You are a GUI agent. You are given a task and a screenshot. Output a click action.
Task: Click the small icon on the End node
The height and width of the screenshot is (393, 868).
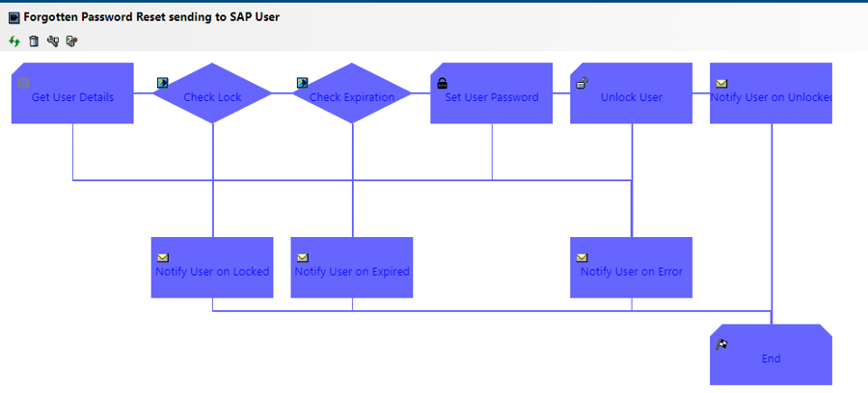point(722,344)
